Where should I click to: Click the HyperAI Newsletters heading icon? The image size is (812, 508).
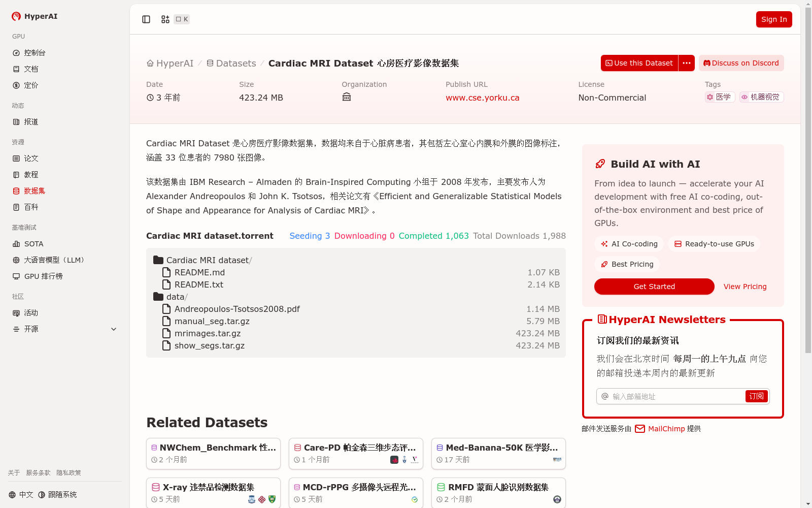click(x=602, y=320)
